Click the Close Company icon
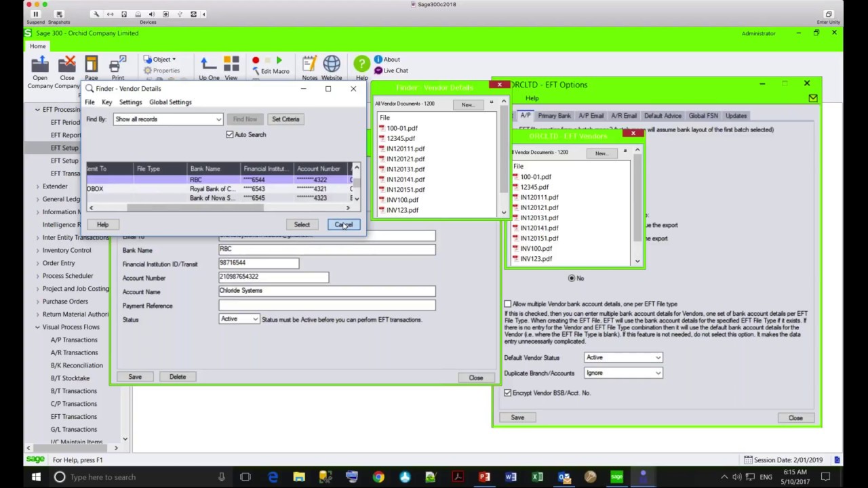 click(x=66, y=64)
